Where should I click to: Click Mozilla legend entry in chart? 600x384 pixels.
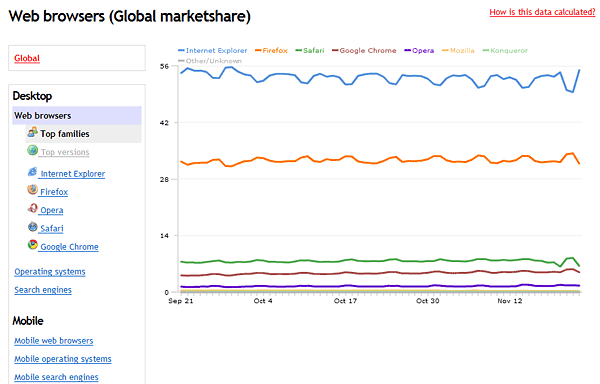458,50
